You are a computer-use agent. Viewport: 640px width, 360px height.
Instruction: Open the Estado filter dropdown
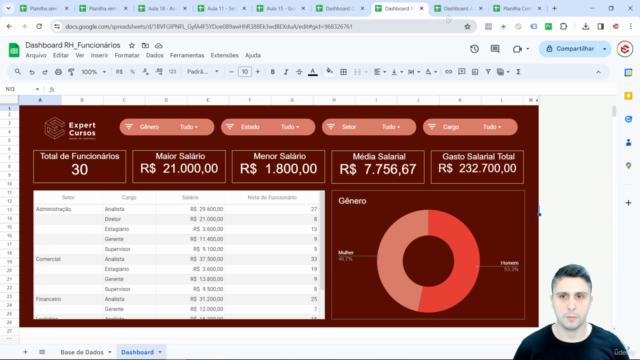click(x=268, y=127)
